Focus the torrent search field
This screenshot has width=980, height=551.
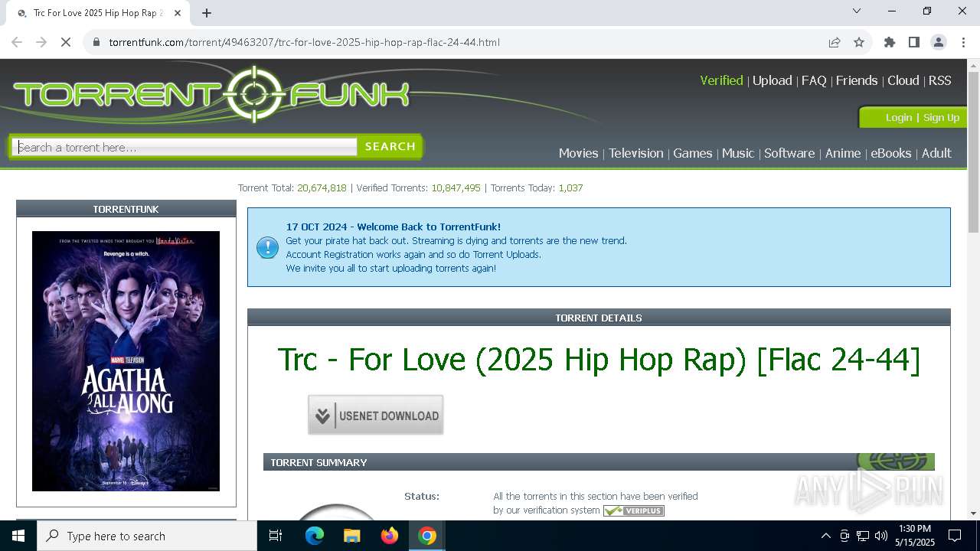pos(185,147)
